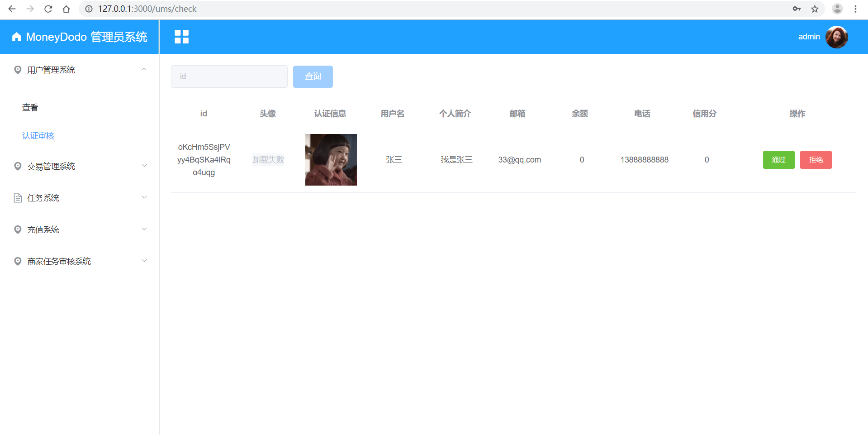Click the document icon of 任务系统
The width and height of the screenshot is (868, 435).
point(18,198)
